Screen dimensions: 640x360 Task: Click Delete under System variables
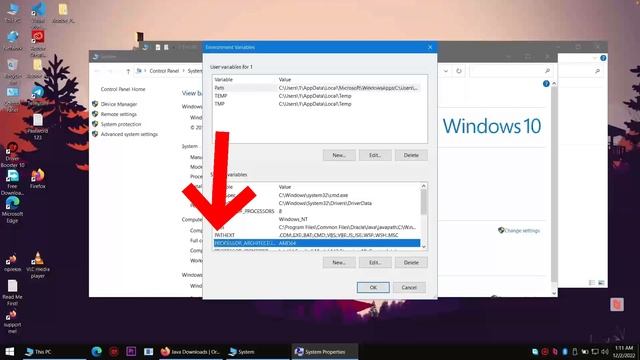[x=411, y=262]
